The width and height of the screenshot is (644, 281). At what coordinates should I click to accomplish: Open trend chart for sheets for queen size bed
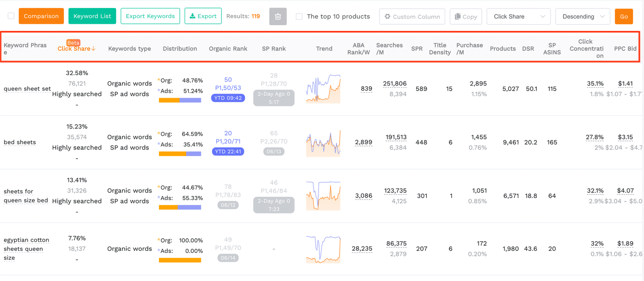324,196
